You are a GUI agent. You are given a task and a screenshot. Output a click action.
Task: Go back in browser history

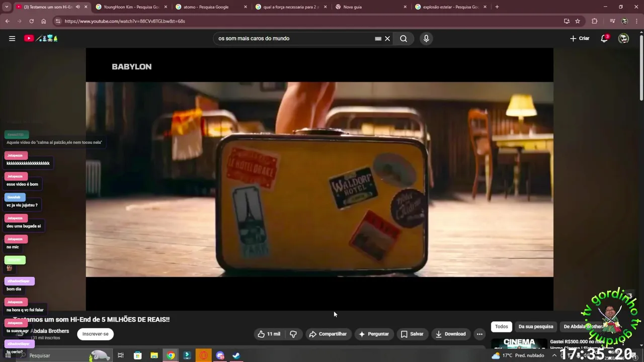pyautogui.click(x=7, y=21)
